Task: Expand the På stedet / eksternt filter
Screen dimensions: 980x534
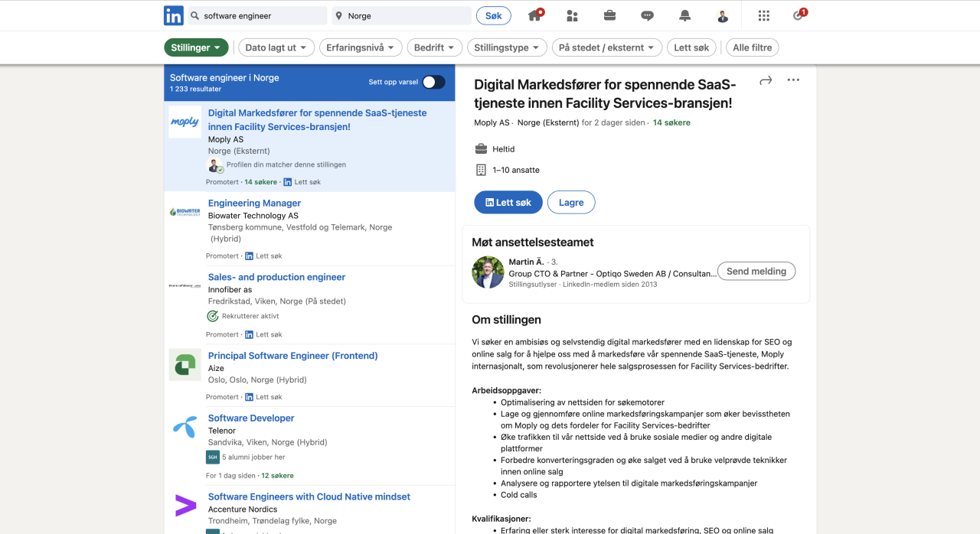Action: (607, 47)
